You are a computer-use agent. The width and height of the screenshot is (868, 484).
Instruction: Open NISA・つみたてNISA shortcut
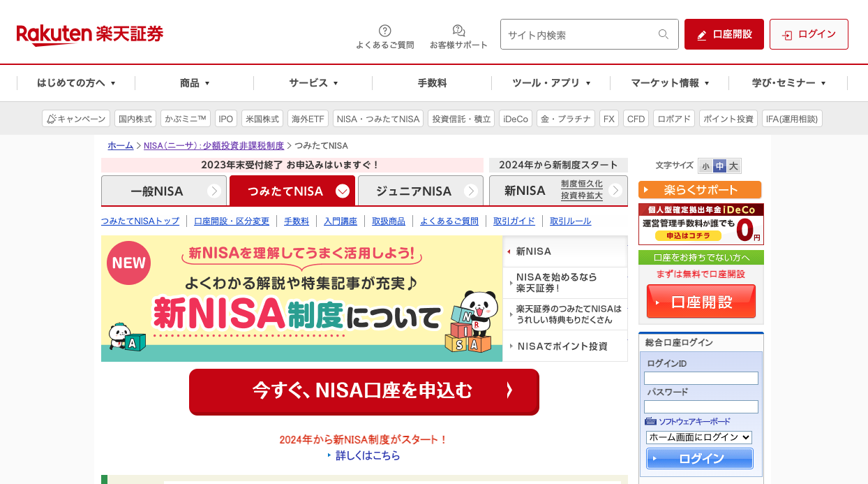tap(378, 119)
